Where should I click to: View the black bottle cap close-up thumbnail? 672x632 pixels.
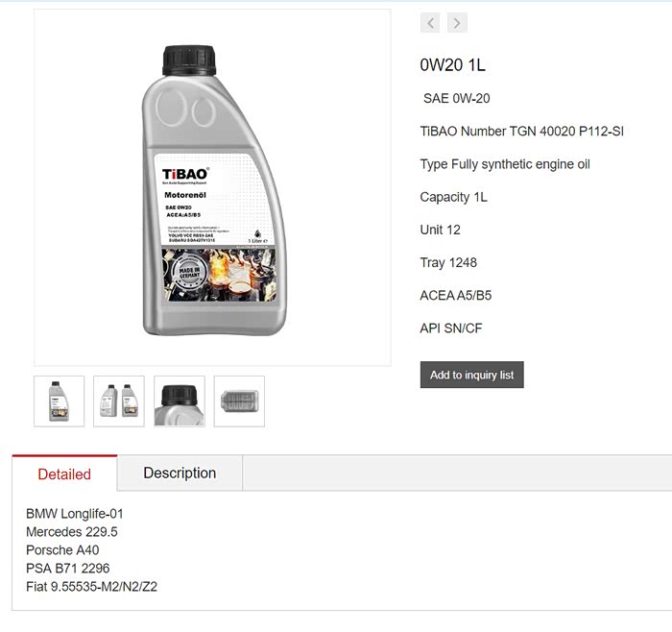tap(179, 401)
